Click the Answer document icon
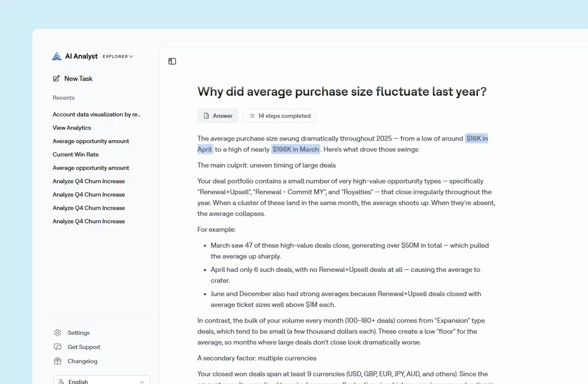This screenshot has height=384, width=588. (206, 116)
